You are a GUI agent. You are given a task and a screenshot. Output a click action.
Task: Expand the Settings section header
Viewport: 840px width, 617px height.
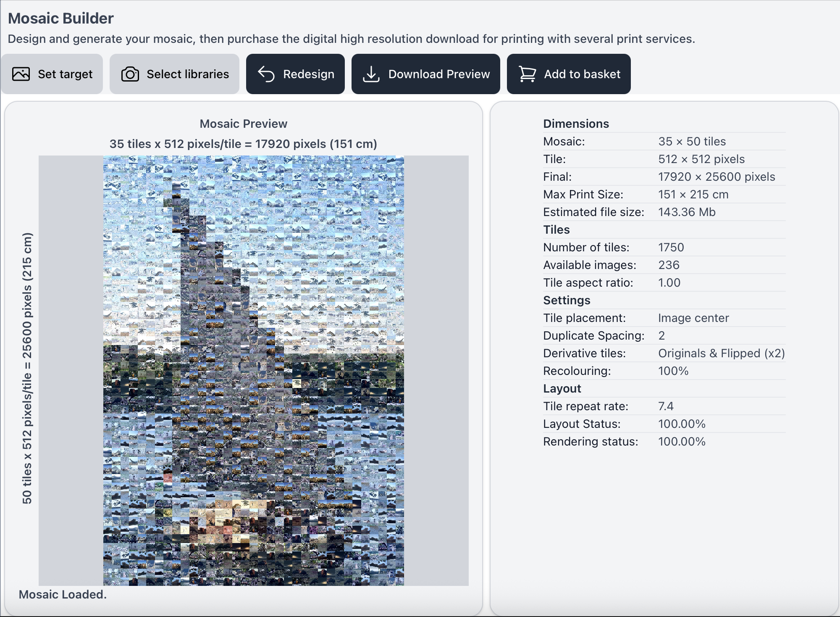(567, 300)
